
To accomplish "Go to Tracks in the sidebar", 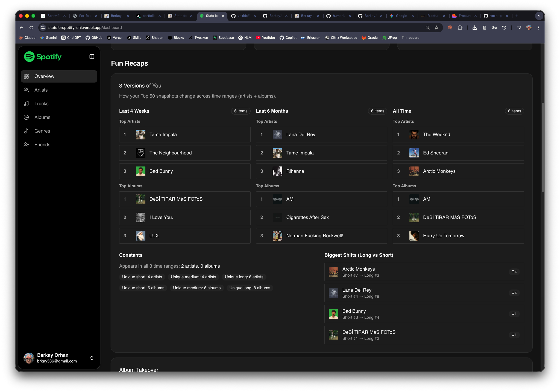I will pos(41,104).
